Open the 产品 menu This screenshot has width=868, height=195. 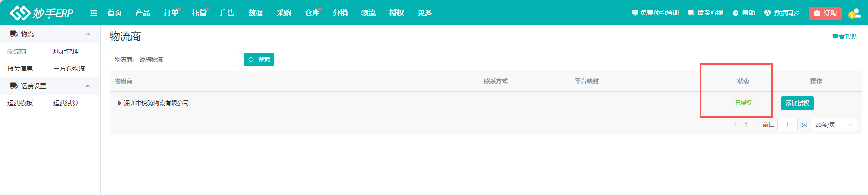[x=143, y=13]
